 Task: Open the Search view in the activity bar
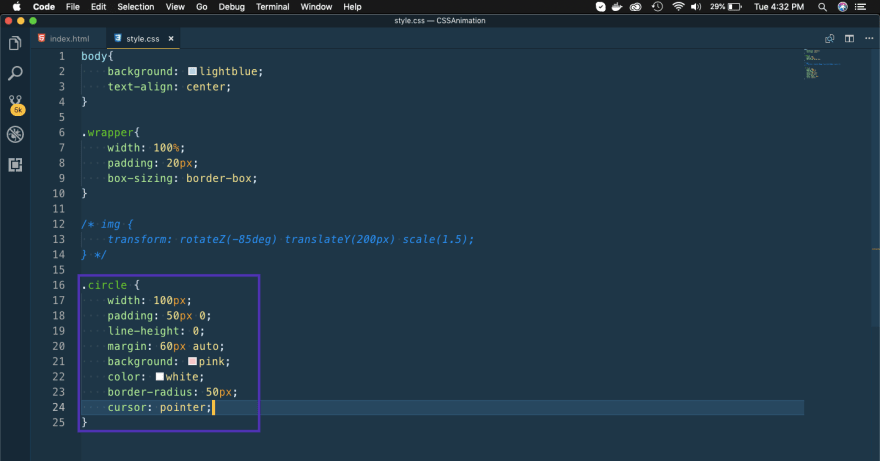[15, 73]
